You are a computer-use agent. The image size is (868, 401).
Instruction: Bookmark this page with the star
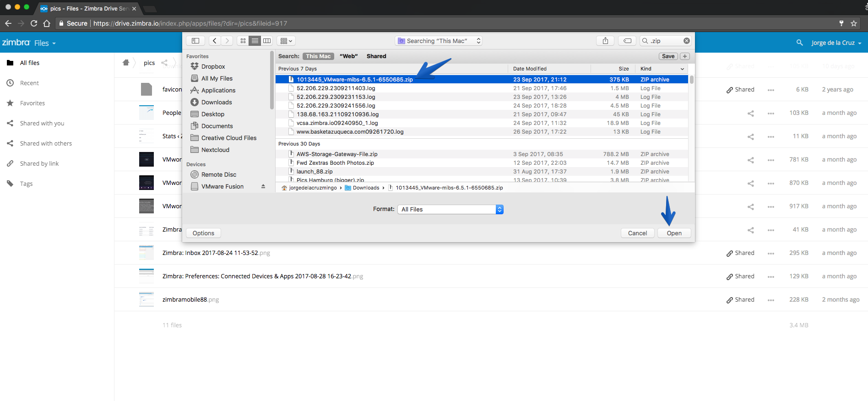[x=854, y=23]
